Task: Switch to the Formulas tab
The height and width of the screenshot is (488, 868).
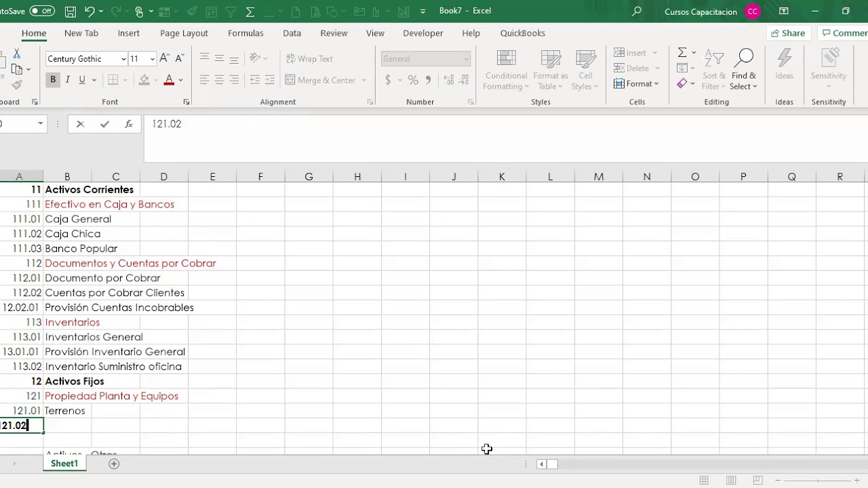Action: click(245, 33)
